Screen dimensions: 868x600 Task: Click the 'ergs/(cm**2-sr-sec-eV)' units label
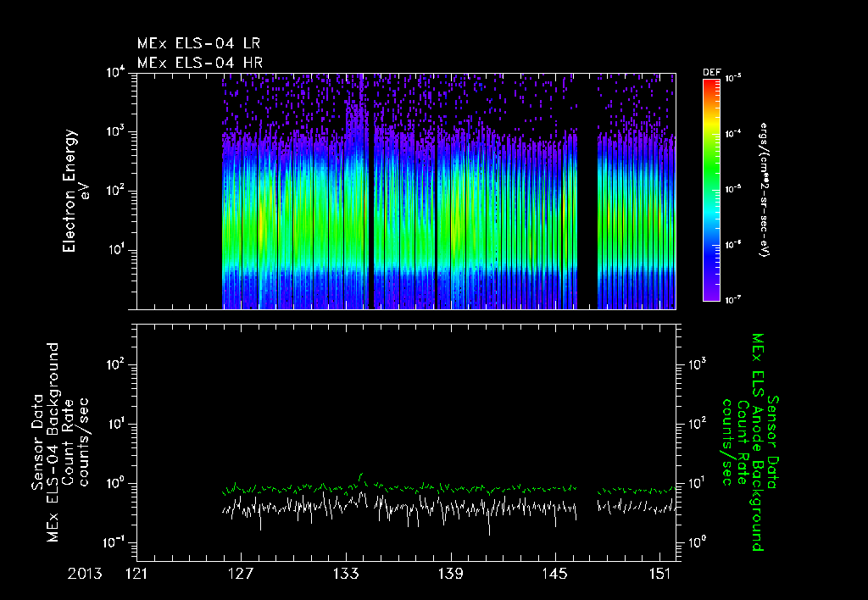pyautogui.click(x=764, y=190)
